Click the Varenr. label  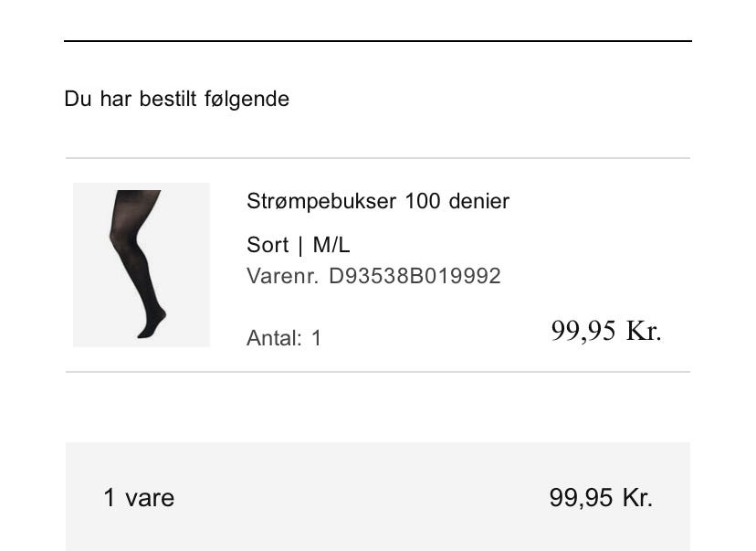click(282, 276)
